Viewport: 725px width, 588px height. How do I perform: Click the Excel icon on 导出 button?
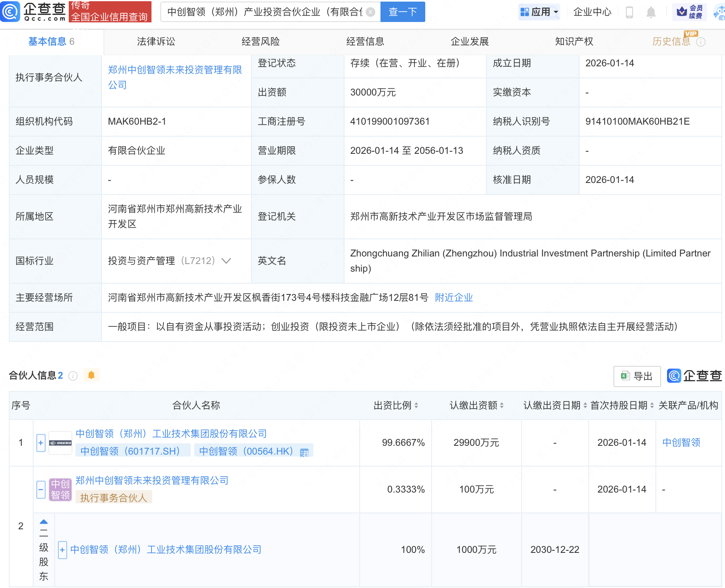625,376
